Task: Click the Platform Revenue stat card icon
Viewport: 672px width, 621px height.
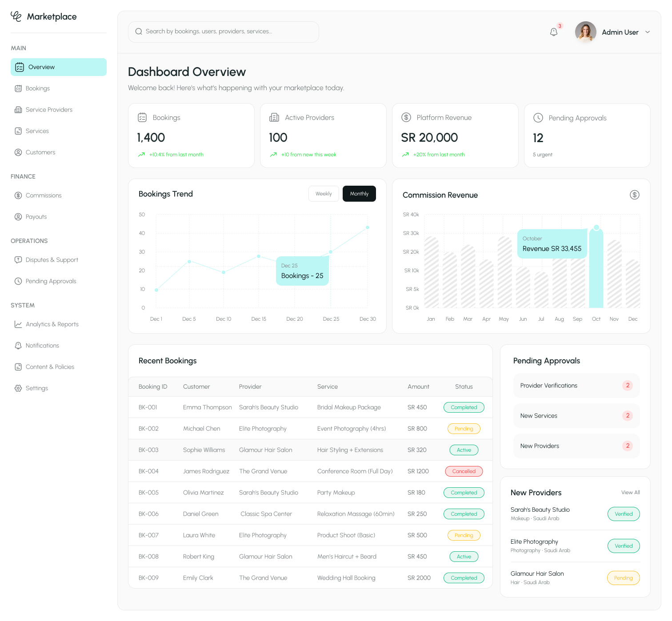Action: click(406, 117)
